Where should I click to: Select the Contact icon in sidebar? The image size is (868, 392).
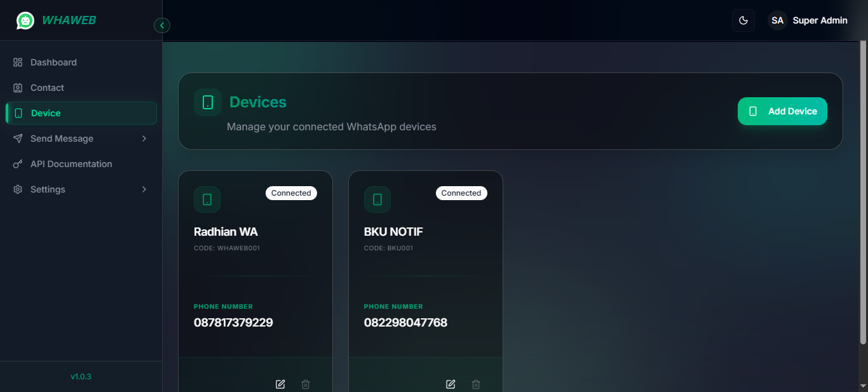tap(17, 87)
